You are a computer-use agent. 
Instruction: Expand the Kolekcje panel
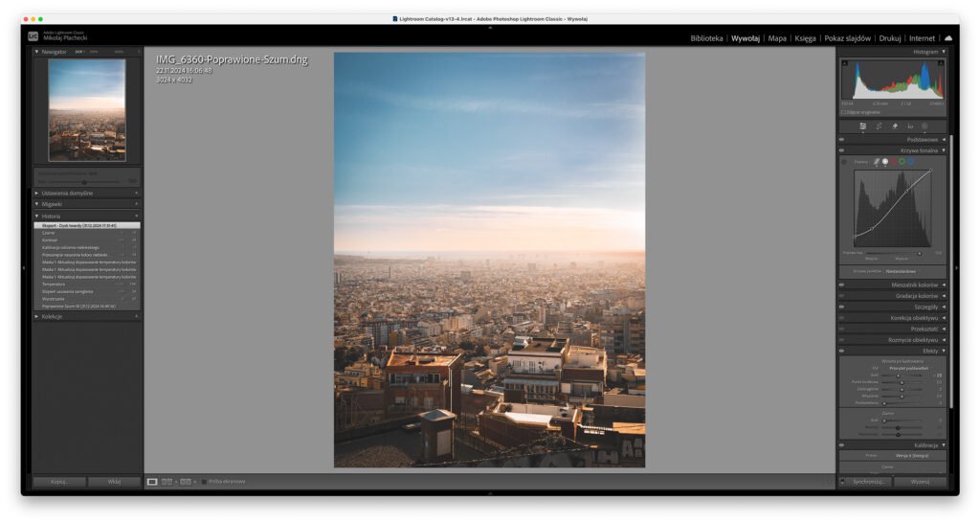(37, 316)
